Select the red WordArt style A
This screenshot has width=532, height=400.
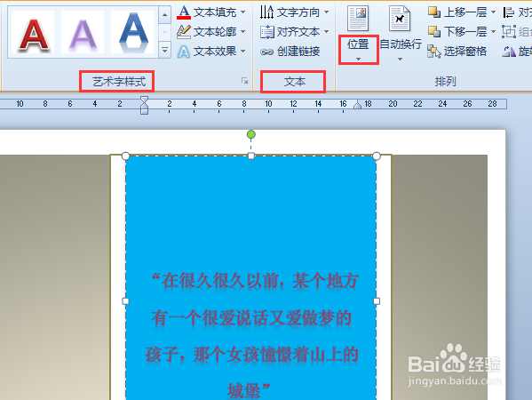pos(33,32)
